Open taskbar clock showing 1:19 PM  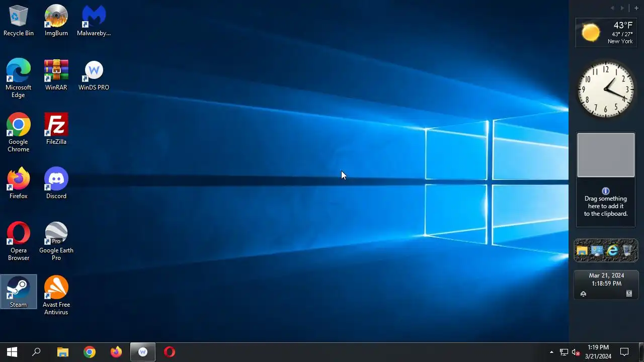598,352
